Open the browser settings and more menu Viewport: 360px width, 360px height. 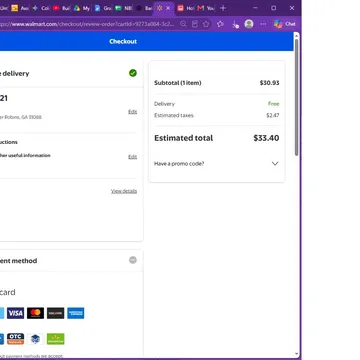click(263, 24)
